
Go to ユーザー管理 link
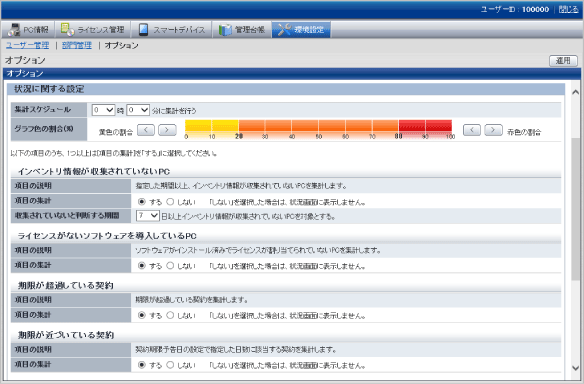tap(28, 45)
